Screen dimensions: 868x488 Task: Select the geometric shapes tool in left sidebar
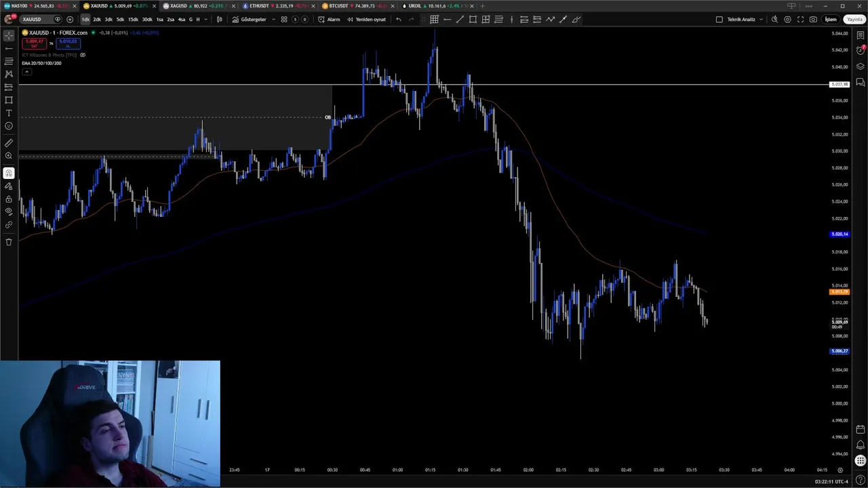tap(9, 100)
